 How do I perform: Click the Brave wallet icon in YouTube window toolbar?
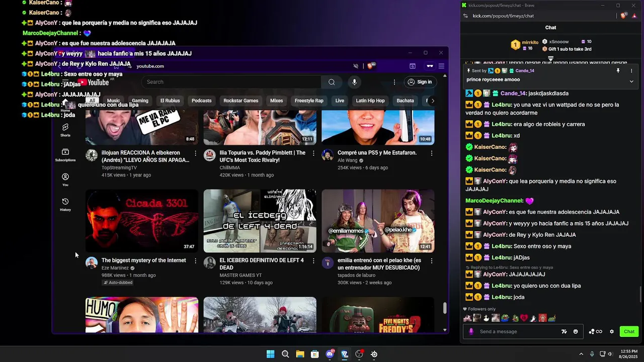pyautogui.click(x=413, y=66)
